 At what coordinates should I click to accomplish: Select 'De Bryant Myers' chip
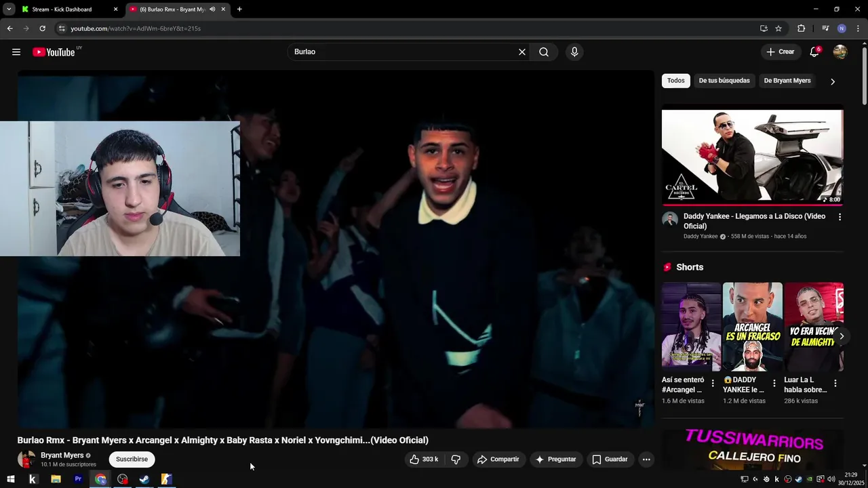[787, 81]
